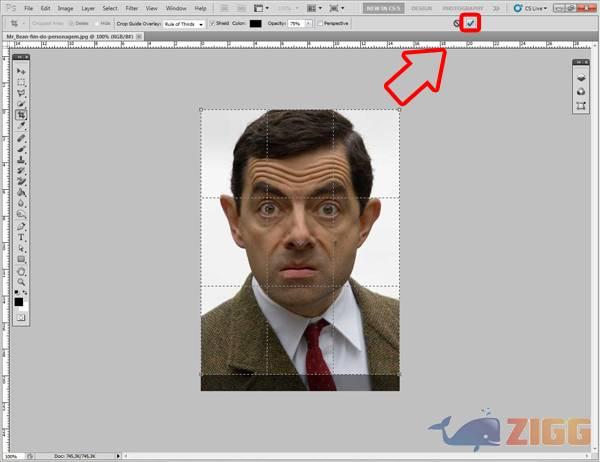Open the CS Live dropdown
This screenshot has width=600, height=462.
(x=530, y=8)
